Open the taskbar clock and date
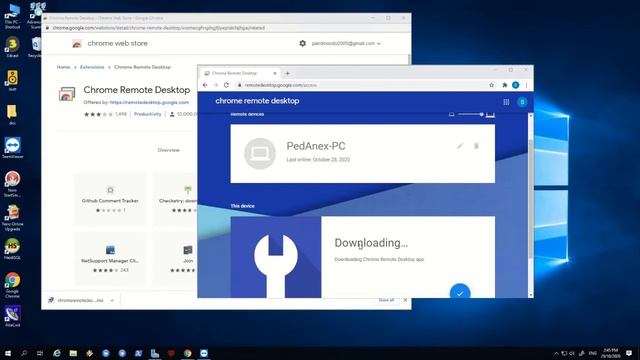 pyautogui.click(x=611, y=353)
